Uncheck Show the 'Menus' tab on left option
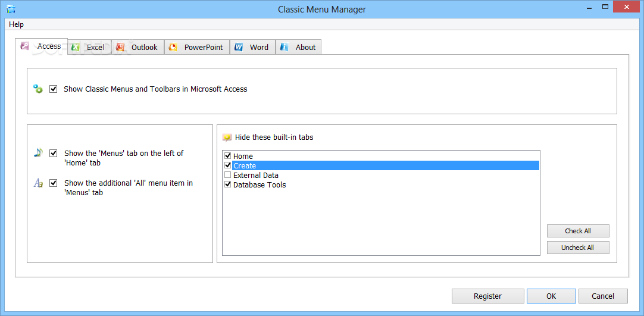The width and height of the screenshot is (644, 316). (x=53, y=153)
